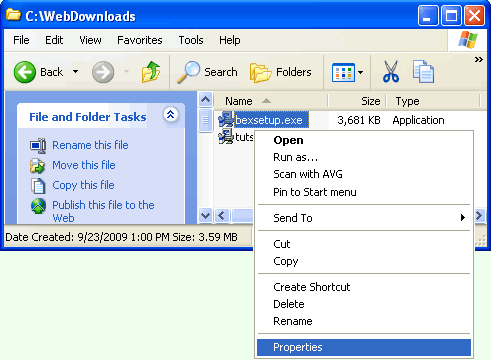
Task: Open the Back history dropdown arrow
Action: [76, 72]
